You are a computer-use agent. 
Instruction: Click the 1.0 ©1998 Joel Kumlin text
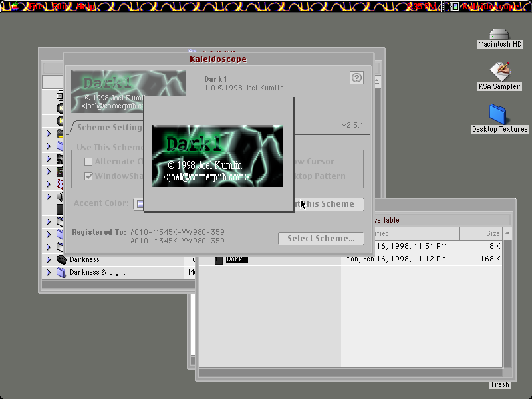(x=244, y=88)
